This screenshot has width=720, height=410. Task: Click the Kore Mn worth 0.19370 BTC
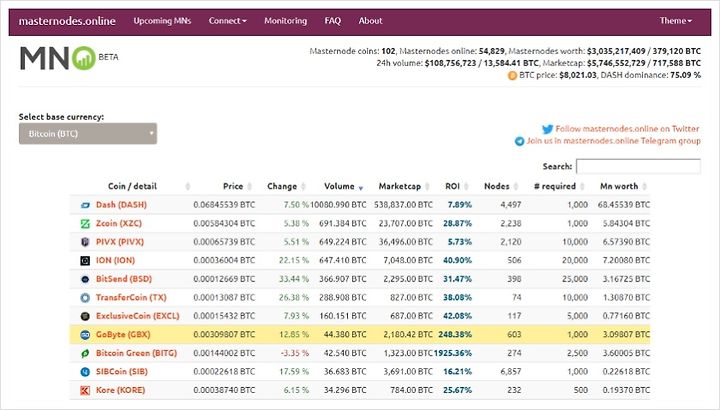(x=626, y=390)
